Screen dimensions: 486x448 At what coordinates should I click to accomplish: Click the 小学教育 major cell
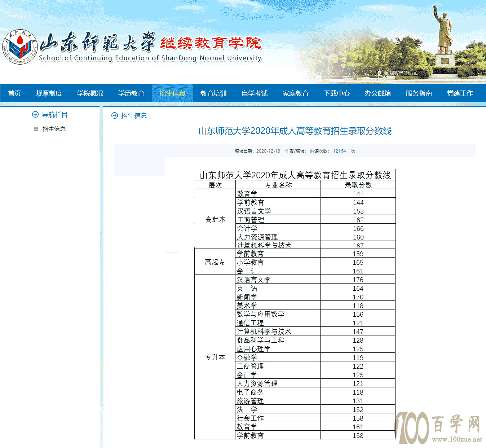(x=278, y=262)
